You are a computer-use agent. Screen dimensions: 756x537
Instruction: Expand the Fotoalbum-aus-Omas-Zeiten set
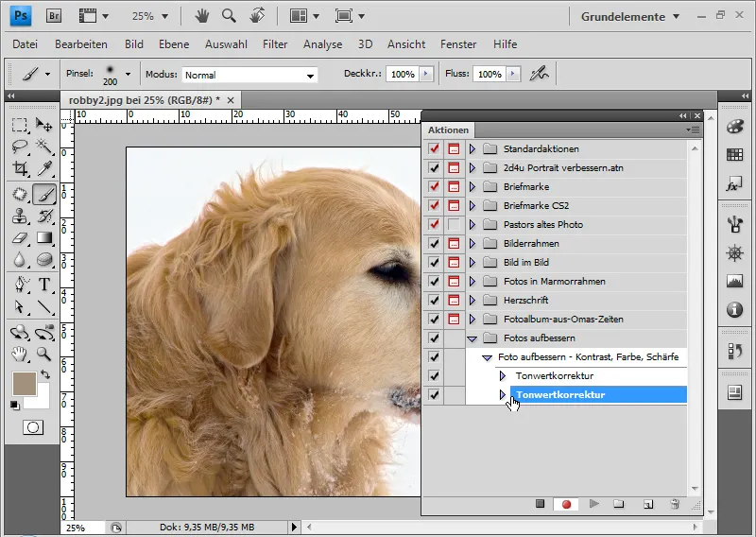pos(472,319)
